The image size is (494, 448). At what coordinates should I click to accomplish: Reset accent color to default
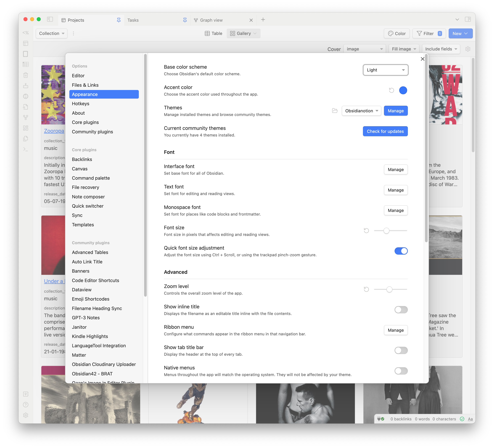click(391, 90)
